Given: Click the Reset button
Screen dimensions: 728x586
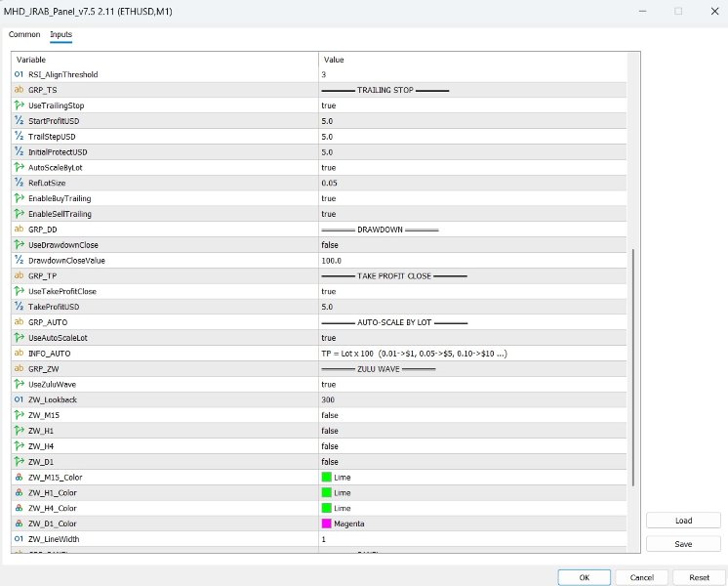Looking at the screenshot, I should 700,577.
